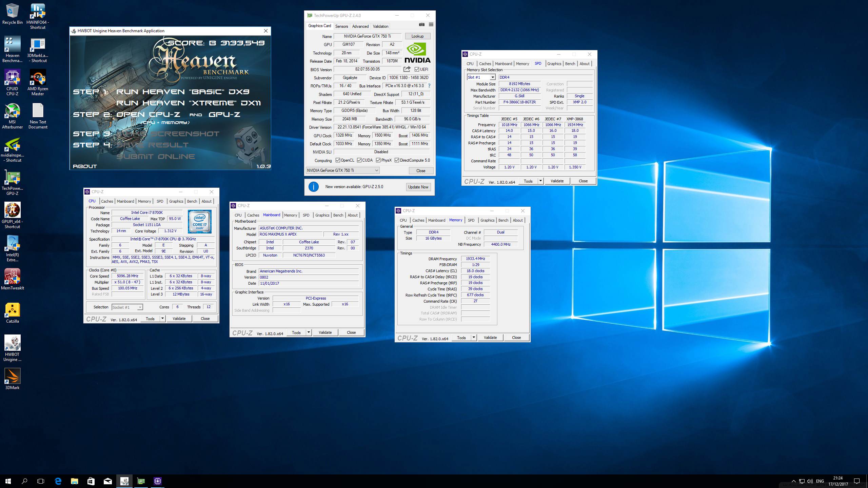
Task: Open the Recycle Bin desktop icon
Action: (x=12, y=14)
